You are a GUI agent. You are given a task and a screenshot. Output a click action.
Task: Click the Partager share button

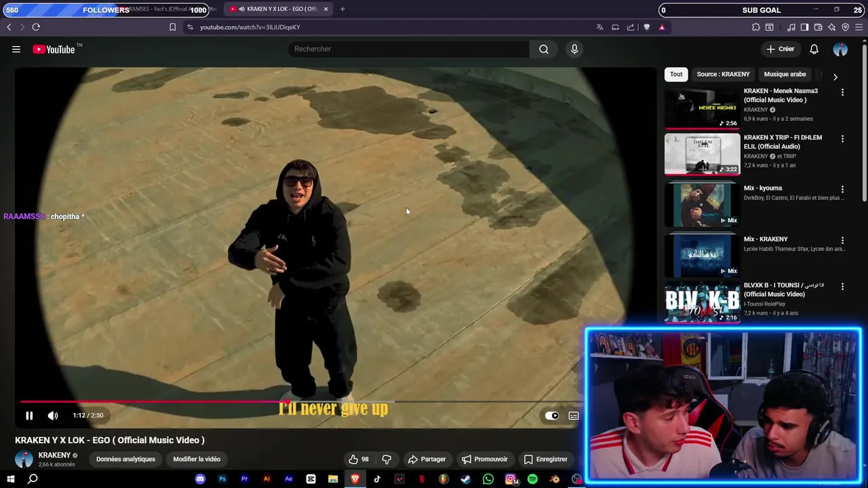click(427, 459)
